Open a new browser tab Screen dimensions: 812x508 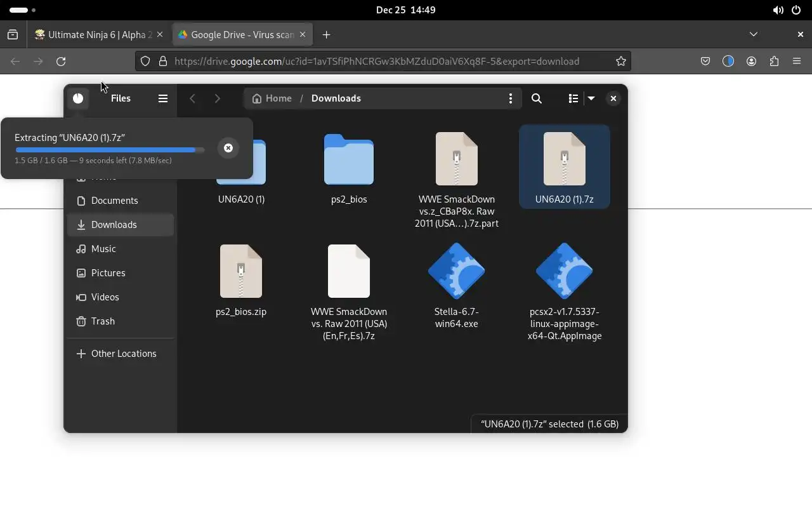click(327, 35)
